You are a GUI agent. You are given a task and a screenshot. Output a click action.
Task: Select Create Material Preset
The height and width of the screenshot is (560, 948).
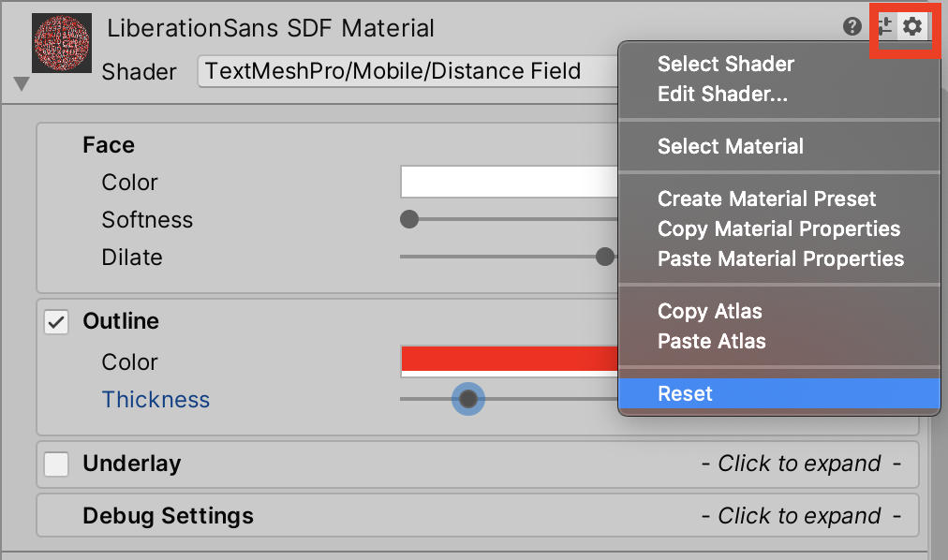[x=766, y=199]
